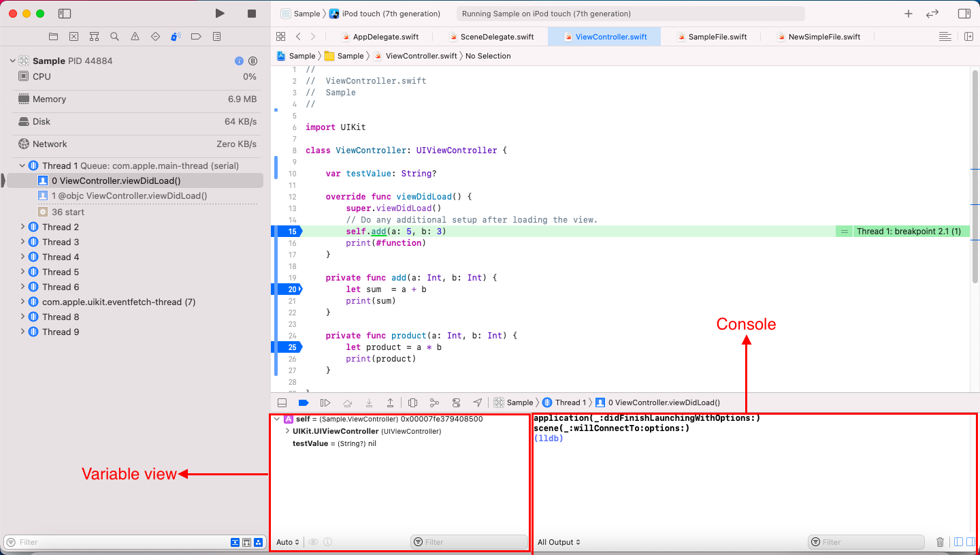
Task: Select the Debug navigator spray-can icon
Action: 176,37
